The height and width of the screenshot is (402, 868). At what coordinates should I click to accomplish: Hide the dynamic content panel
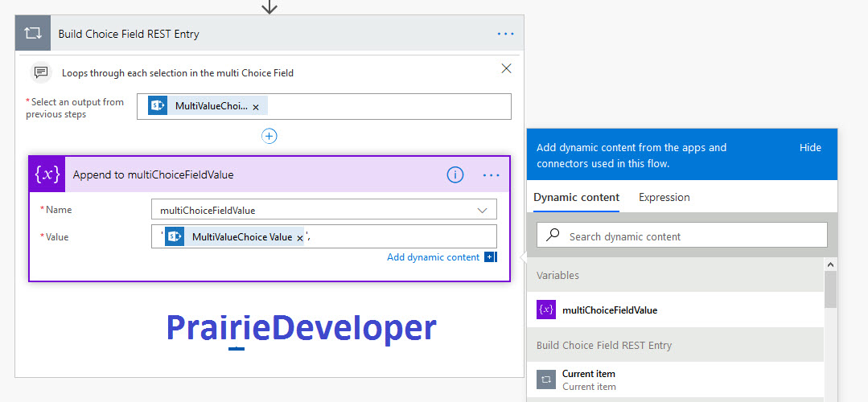coord(810,148)
